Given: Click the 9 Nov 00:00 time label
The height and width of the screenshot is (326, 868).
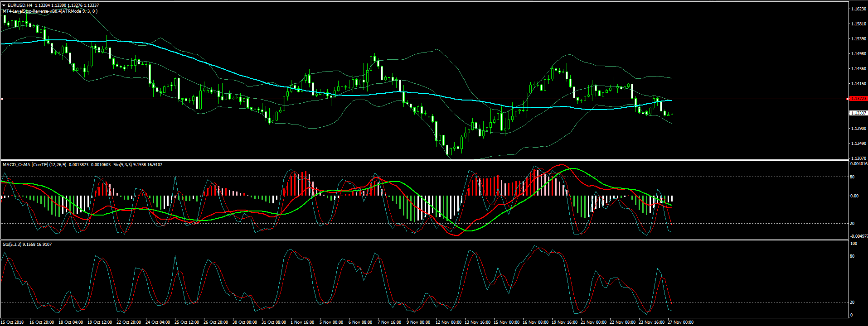Looking at the screenshot, I should pos(418,322).
